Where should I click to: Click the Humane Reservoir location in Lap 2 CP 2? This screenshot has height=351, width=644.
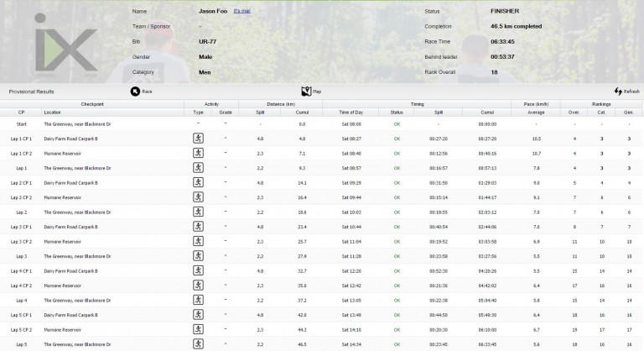(x=64, y=197)
